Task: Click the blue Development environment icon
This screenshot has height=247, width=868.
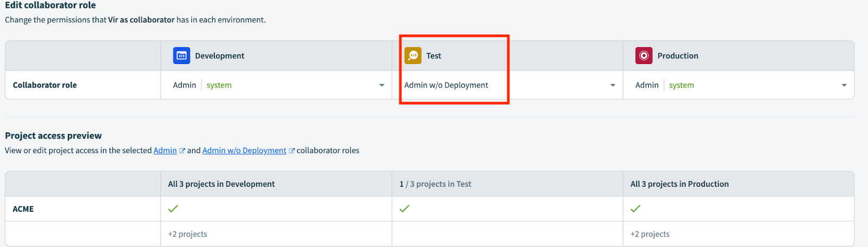Action: 181,55
